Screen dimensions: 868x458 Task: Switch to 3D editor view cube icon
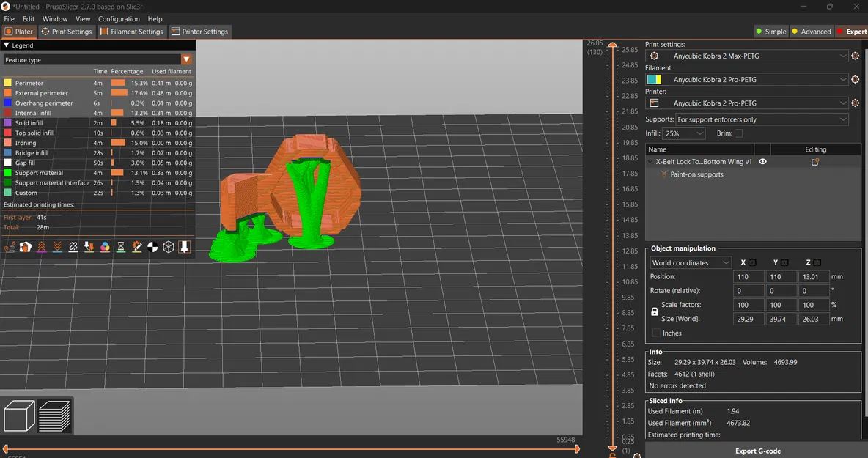pos(19,415)
